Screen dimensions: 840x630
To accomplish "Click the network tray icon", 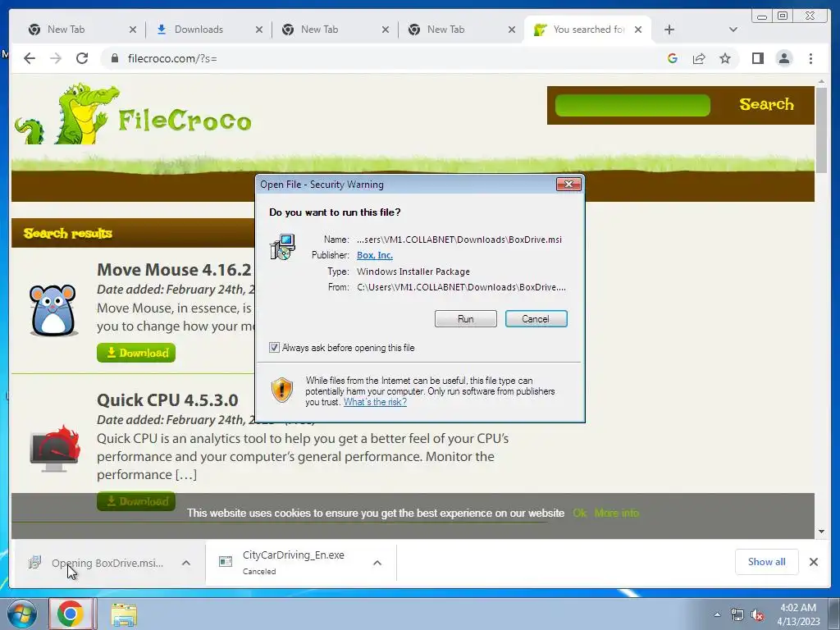I will (x=737, y=615).
